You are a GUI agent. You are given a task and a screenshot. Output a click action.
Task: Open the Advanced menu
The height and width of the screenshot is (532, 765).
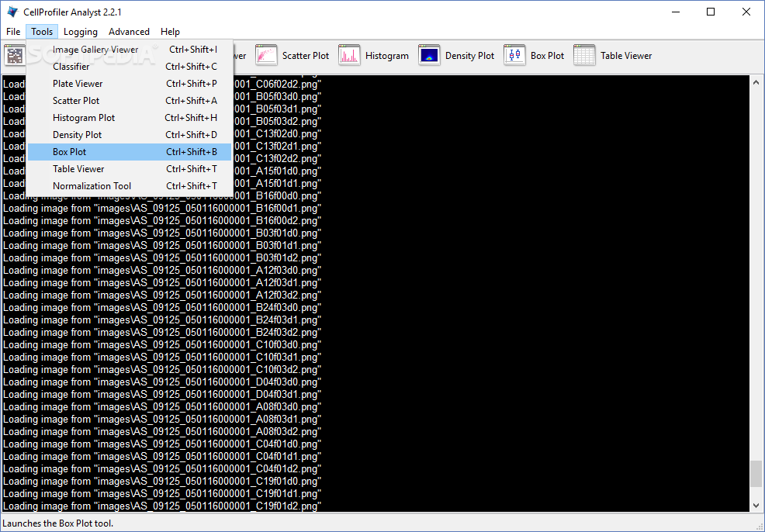pos(129,32)
